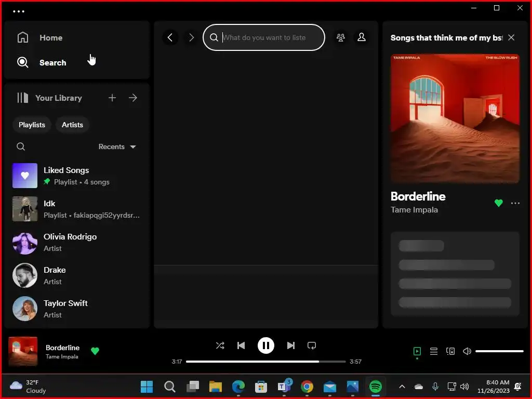Skip to previous track
Image resolution: width=532 pixels, height=399 pixels.
click(241, 345)
